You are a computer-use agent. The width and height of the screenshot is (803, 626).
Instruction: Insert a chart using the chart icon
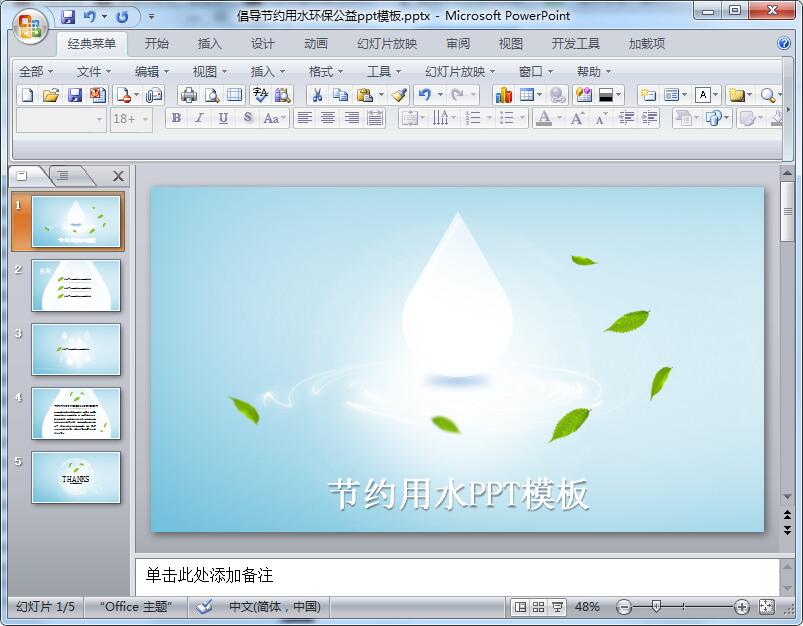coord(503,95)
